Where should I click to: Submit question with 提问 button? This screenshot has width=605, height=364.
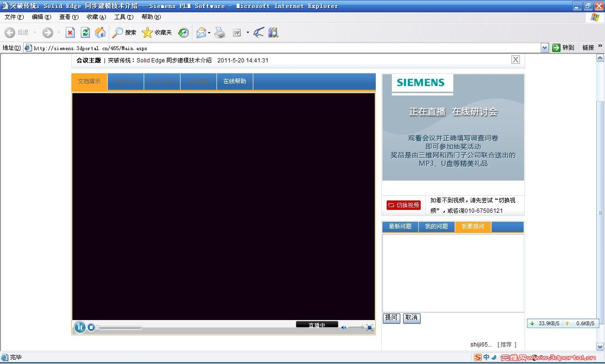[391, 318]
